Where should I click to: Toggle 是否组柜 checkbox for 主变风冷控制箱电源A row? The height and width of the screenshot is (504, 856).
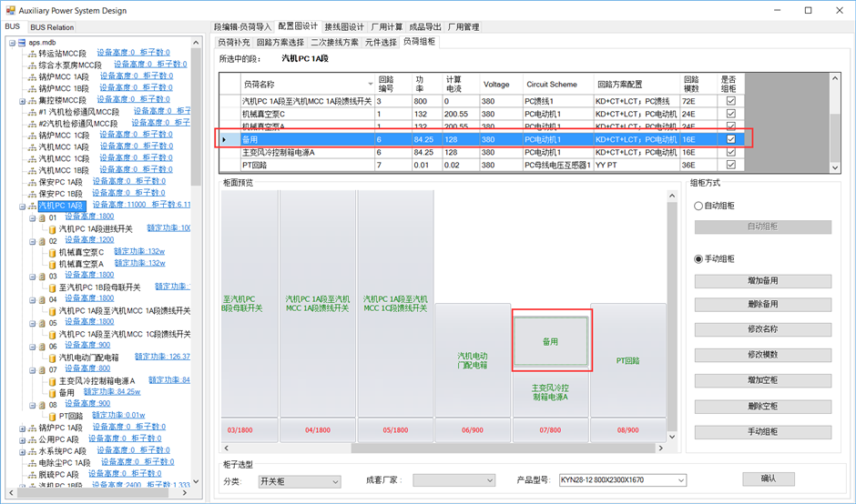tap(731, 152)
